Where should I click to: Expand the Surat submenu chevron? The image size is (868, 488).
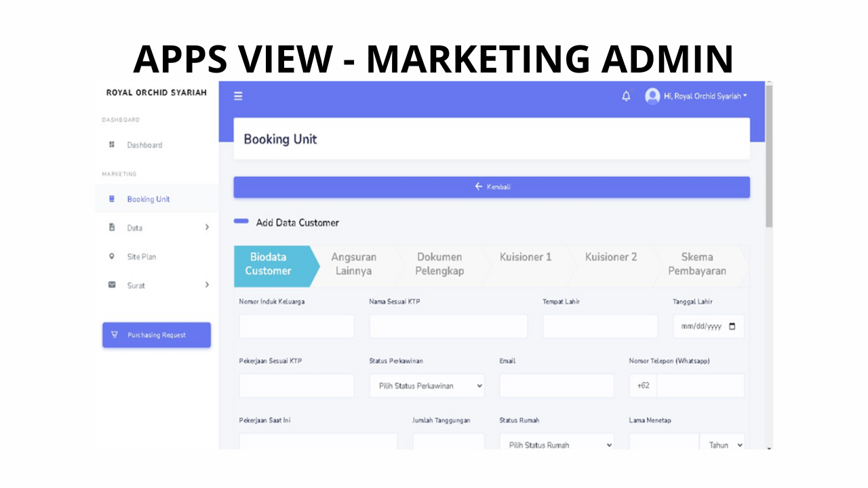tap(207, 285)
